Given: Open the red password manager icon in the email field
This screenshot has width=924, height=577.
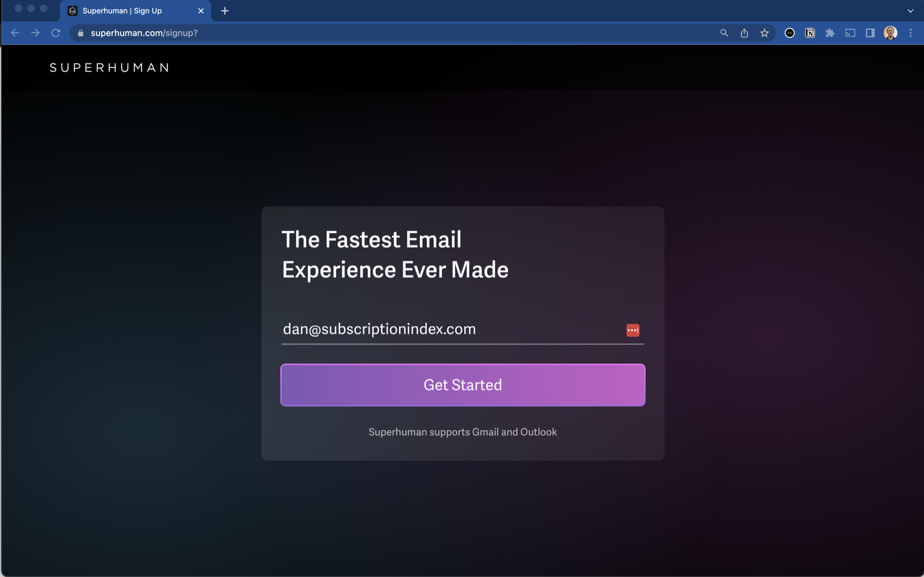Looking at the screenshot, I should tap(632, 330).
